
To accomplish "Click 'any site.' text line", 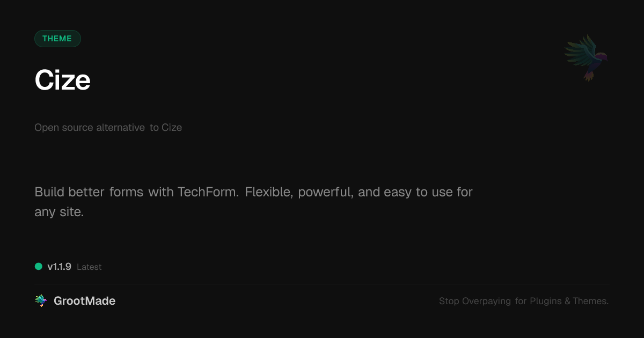I will click(x=59, y=212).
